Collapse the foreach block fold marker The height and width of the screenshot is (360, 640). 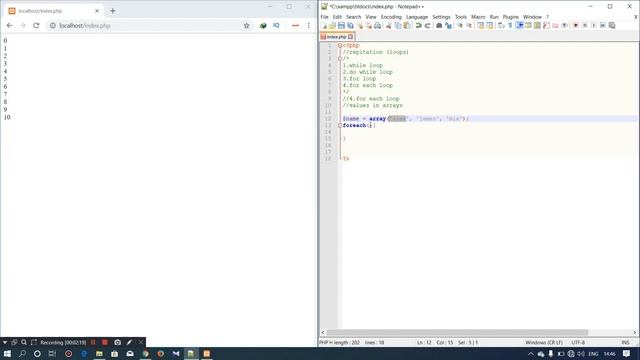coord(340,125)
